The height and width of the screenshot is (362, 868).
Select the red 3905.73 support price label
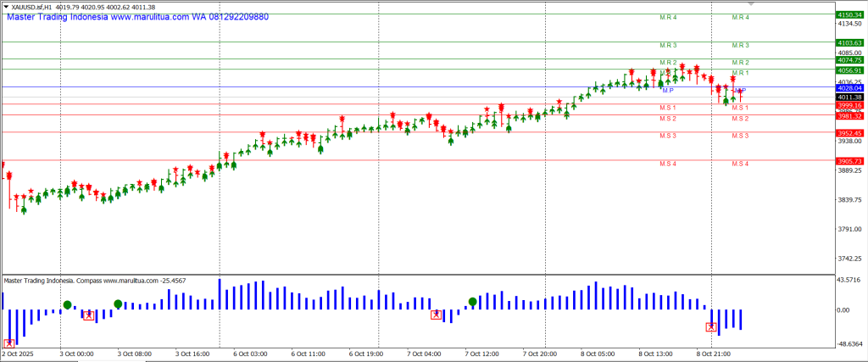tap(849, 161)
